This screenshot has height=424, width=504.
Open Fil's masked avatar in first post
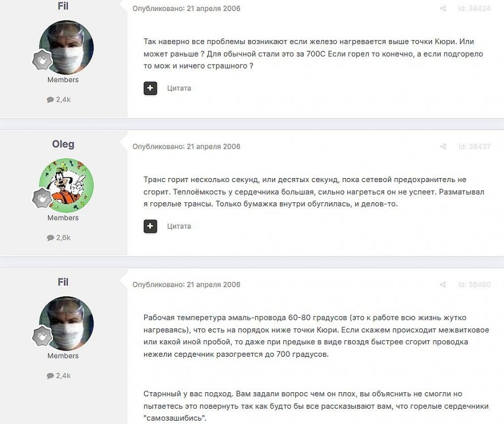click(x=67, y=47)
